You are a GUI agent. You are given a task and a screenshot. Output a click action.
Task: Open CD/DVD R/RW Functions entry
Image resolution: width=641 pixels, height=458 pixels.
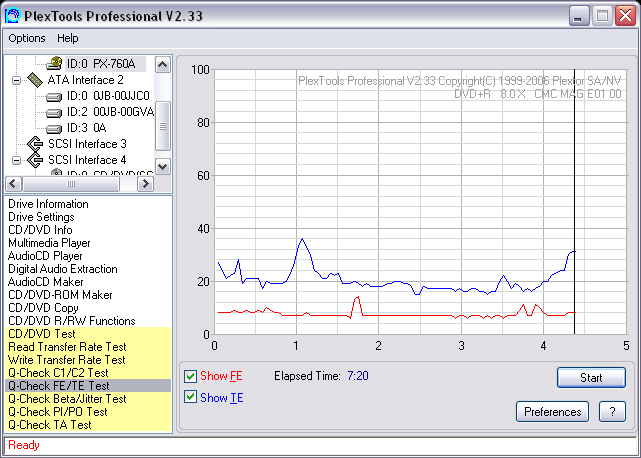pyautogui.click(x=72, y=321)
